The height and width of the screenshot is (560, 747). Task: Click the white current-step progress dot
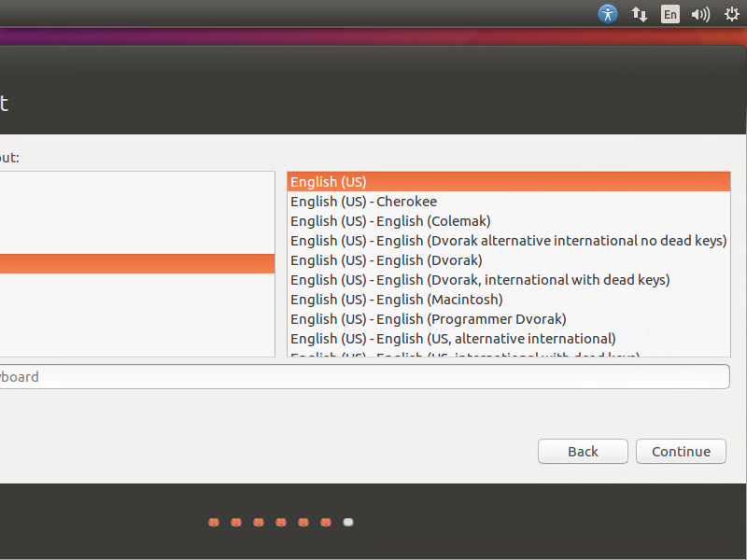[348, 523]
